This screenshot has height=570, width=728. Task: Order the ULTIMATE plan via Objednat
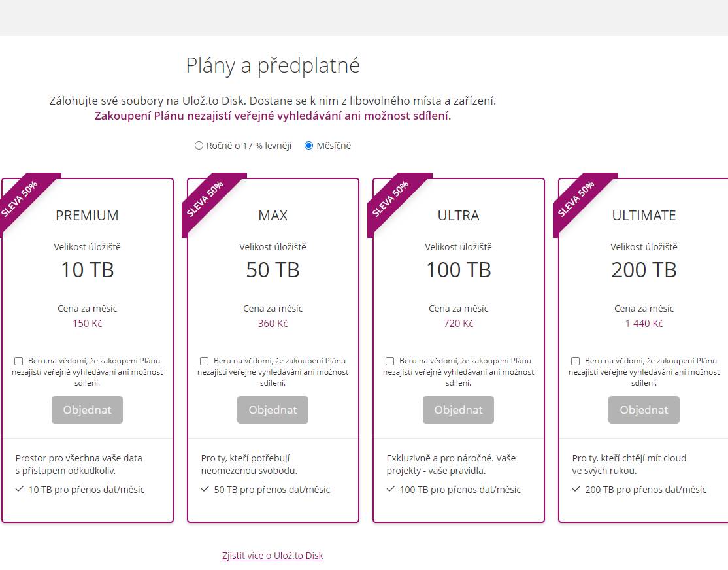coord(644,410)
